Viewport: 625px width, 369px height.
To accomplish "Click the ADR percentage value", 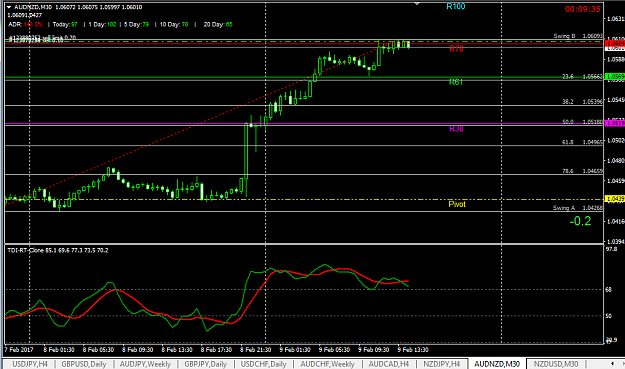I will 33,24.
